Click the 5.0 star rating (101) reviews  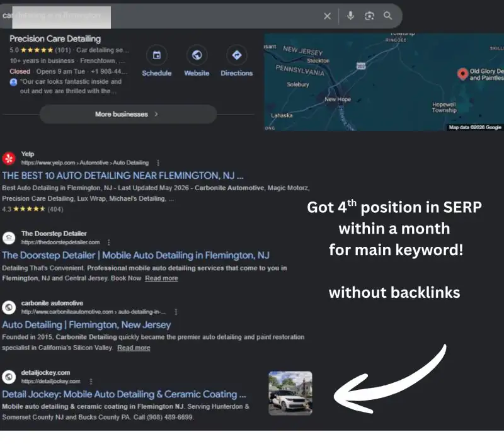coord(40,50)
